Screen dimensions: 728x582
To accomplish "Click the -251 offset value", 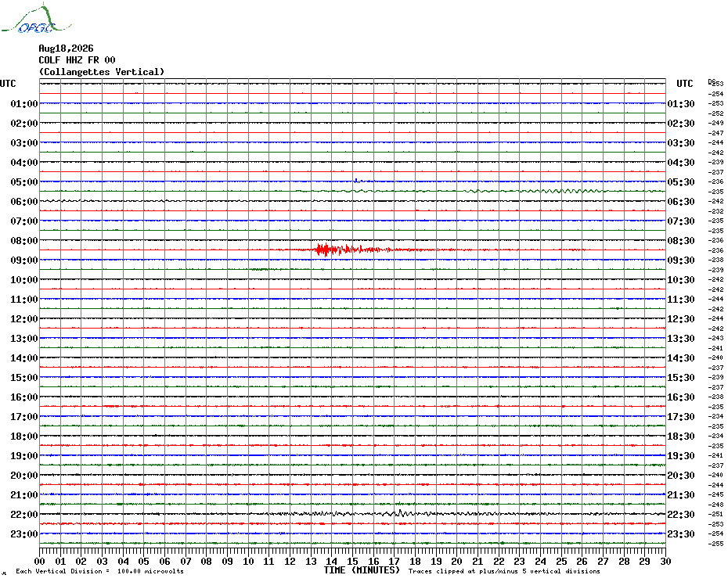I will point(716,514).
